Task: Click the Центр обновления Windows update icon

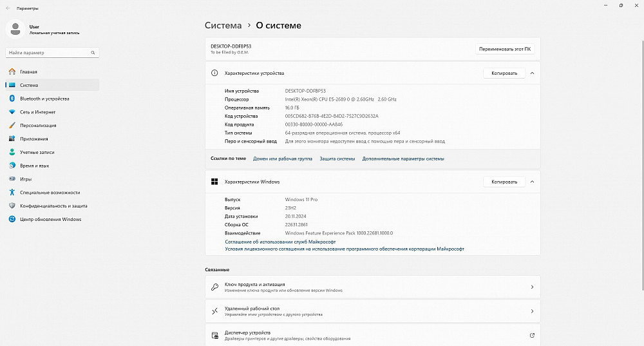Action: 12,219
